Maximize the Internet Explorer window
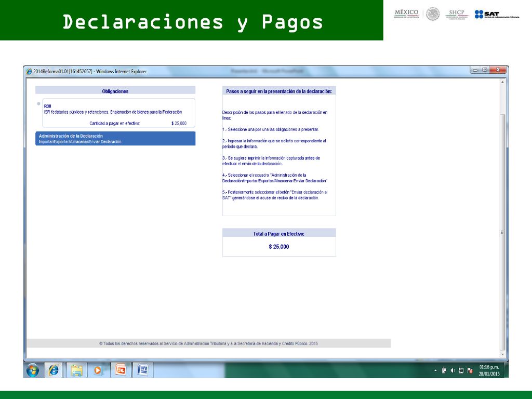 [x=485, y=70]
